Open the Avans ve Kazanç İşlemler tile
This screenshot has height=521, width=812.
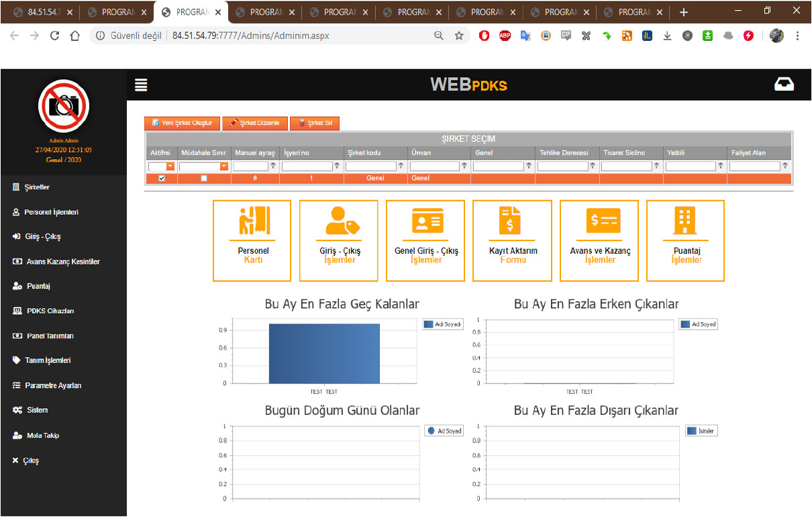pos(599,240)
